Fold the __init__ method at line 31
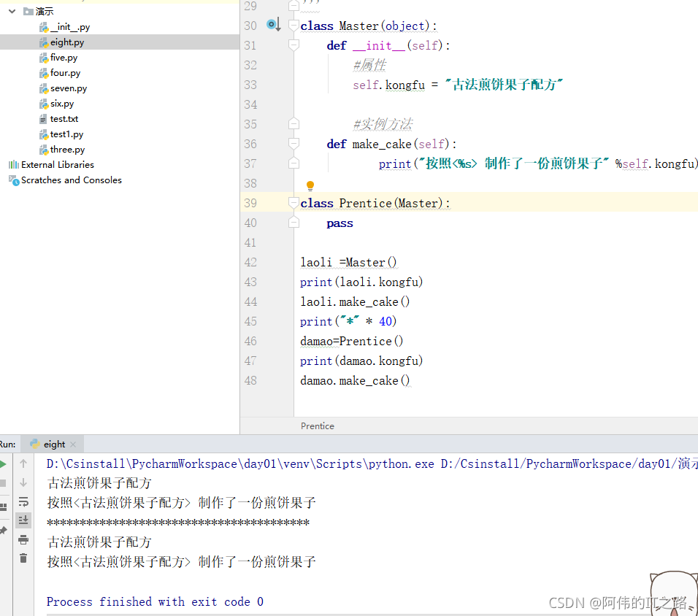Image resolution: width=698 pixels, height=616 pixels. 294,45
